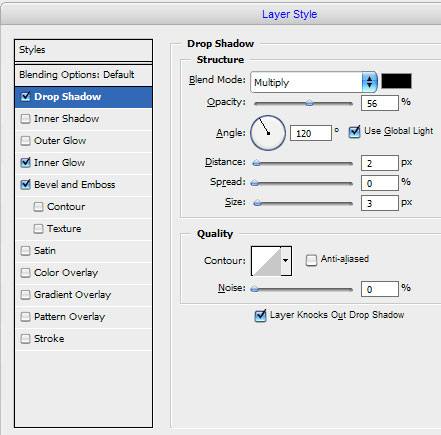Open the Blend Mode Multiply dropdown
441x435 pixels.
pyautogui.click(x=314, y=82)
